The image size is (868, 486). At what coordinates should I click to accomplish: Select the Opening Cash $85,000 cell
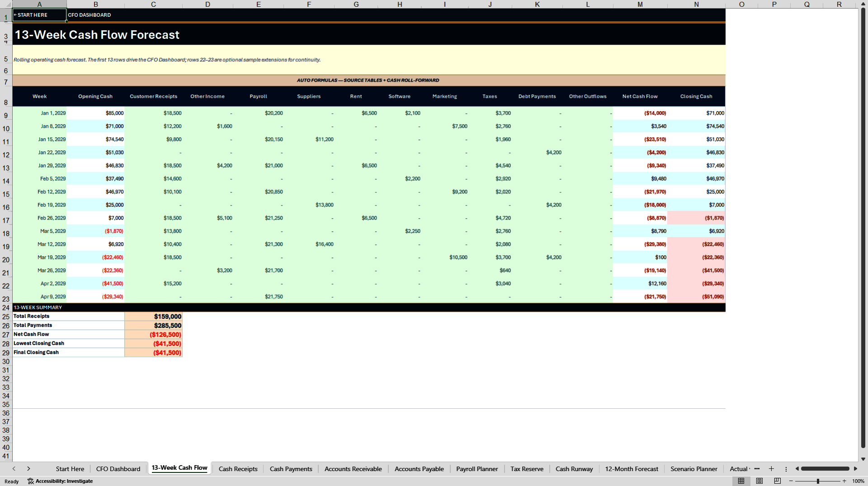(96, 113)
